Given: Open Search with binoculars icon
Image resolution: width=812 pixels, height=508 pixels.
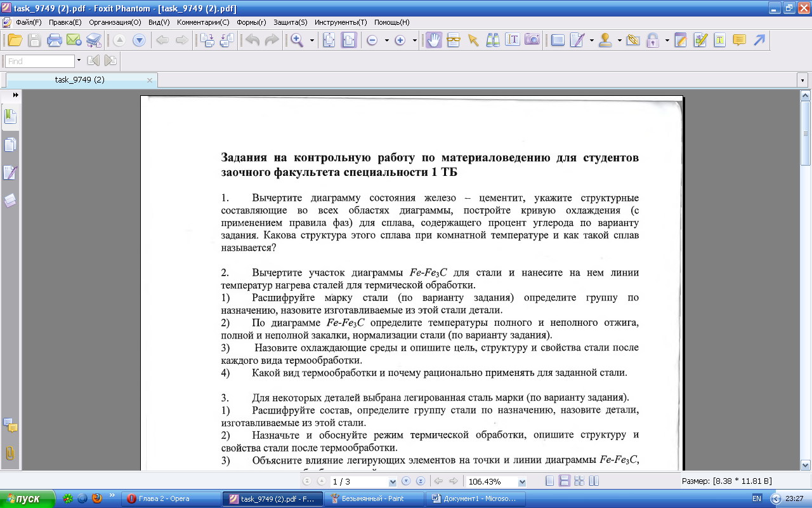Looking at the screenshot, I should click(x=493, y=40).
